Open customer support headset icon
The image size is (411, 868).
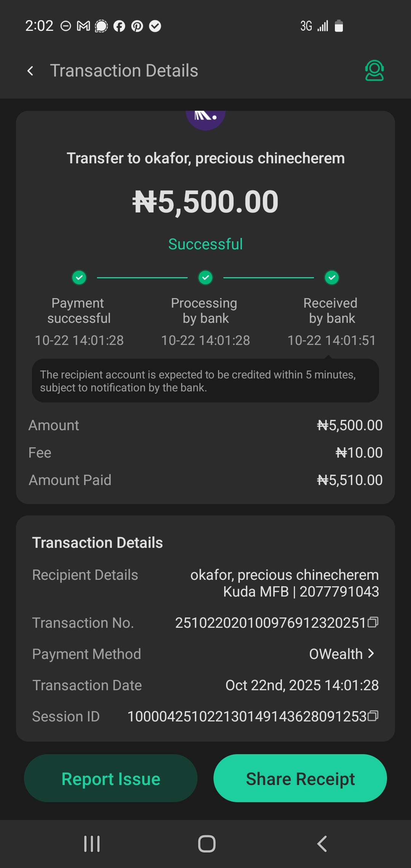point(374,71)
